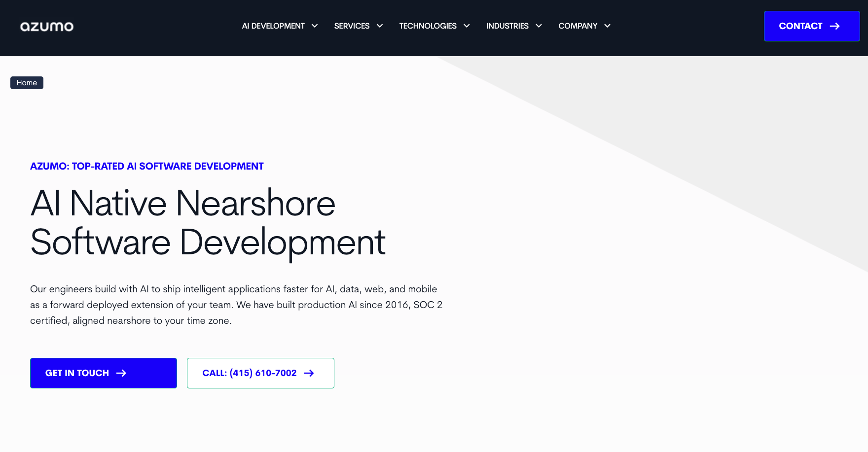
Task: Expand the Technologies chevron arrow
Action: coord(467,26)
